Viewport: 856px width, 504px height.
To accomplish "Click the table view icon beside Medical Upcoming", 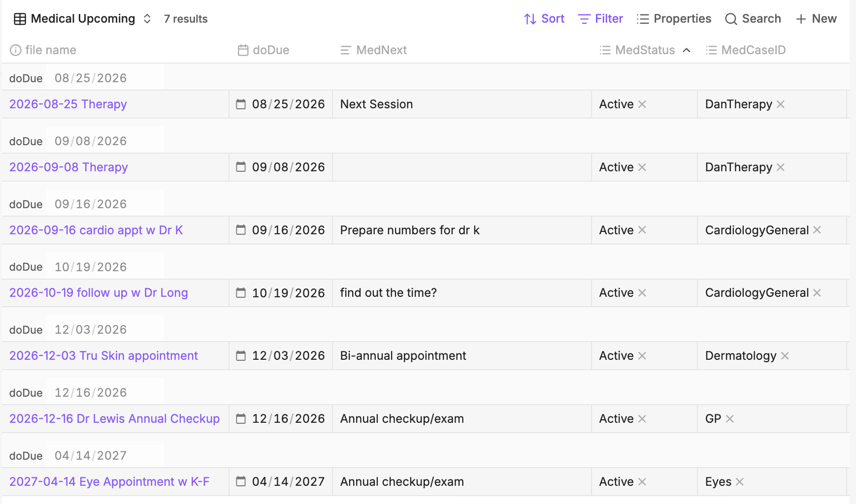I will pos(20,19).
